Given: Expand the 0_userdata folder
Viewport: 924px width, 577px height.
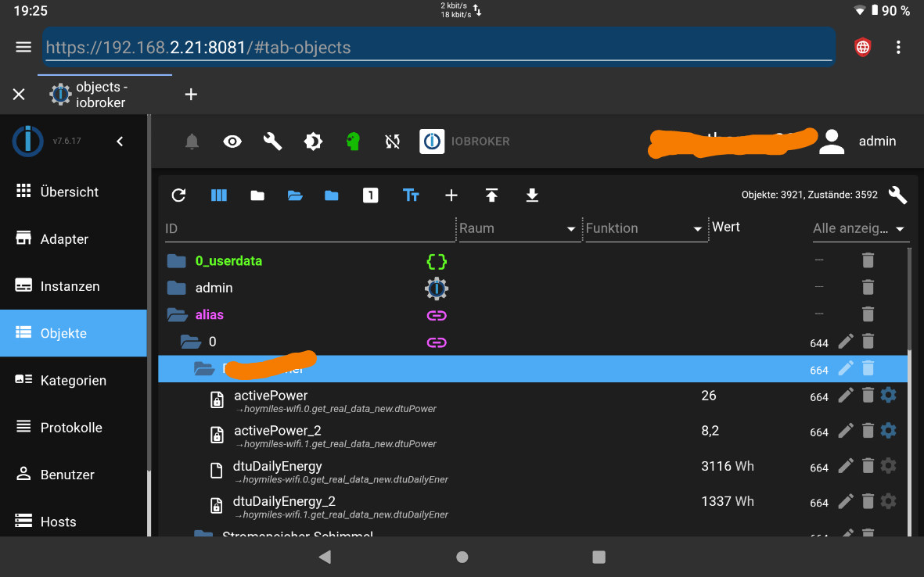Looking at the screenshot, I should click(x=176, y=261).
